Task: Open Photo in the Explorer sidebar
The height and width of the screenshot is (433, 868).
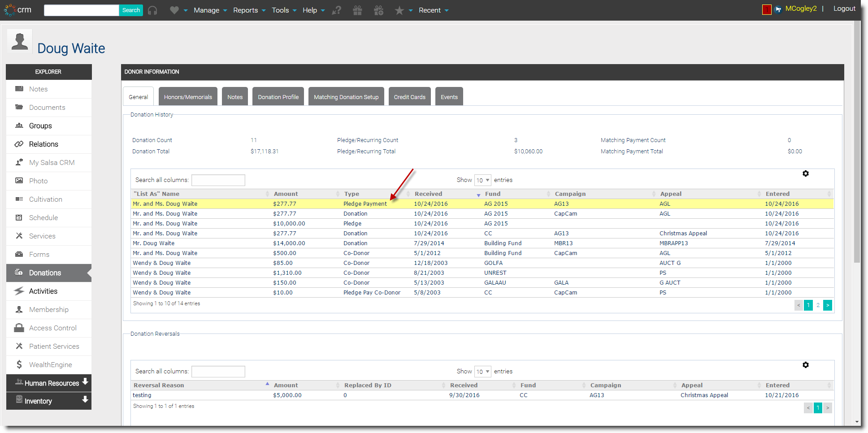Action: [49, 181]
